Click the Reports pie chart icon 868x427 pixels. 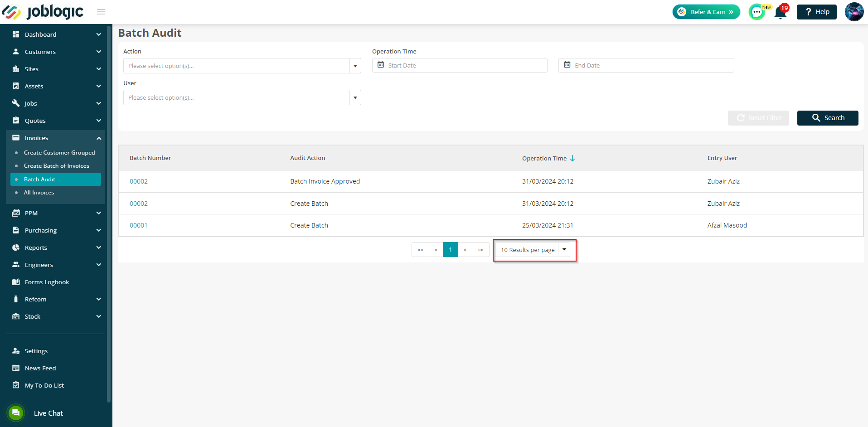[x=16, y=247]
